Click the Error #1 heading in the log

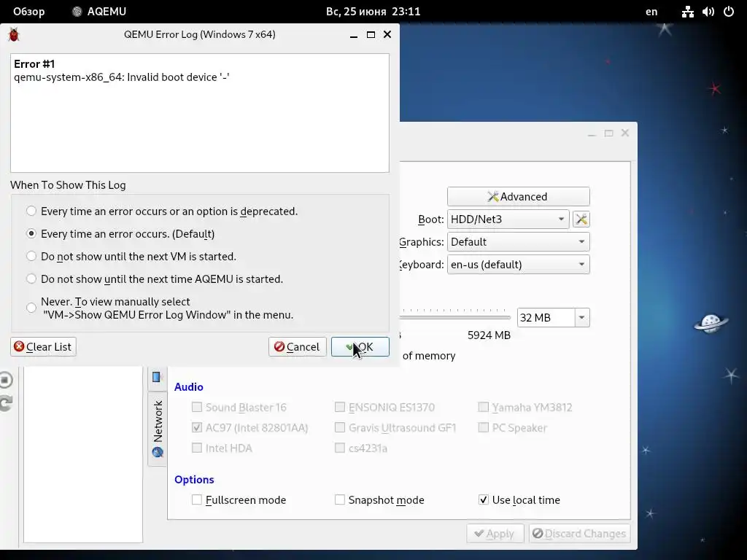point(34,64)
